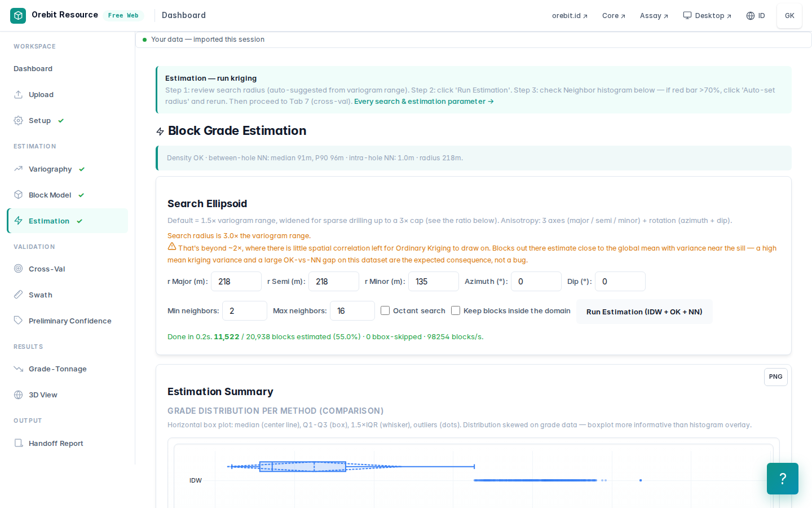Open the Desktop app link
812x508 pixels.
pyautogui.click(x=707, y=16)
